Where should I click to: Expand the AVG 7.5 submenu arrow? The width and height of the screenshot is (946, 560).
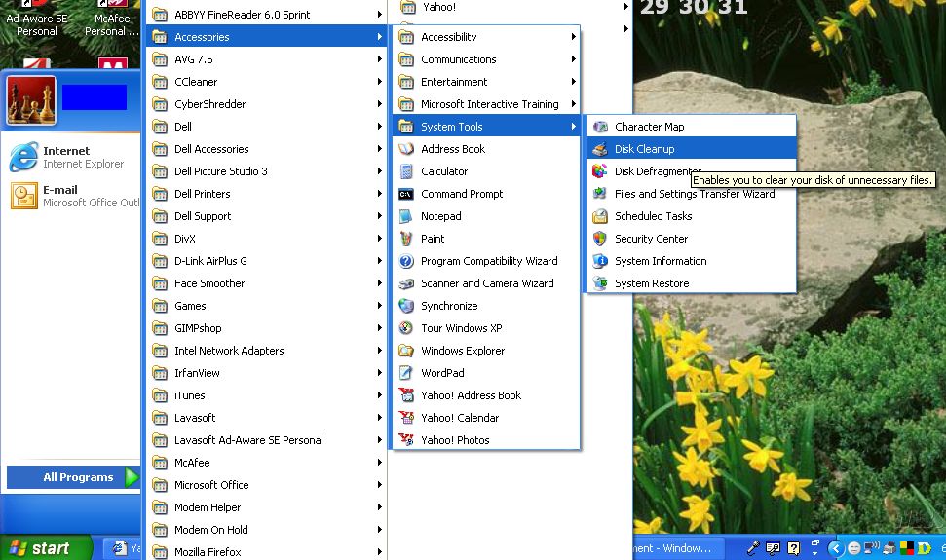[x=379, y=59]
